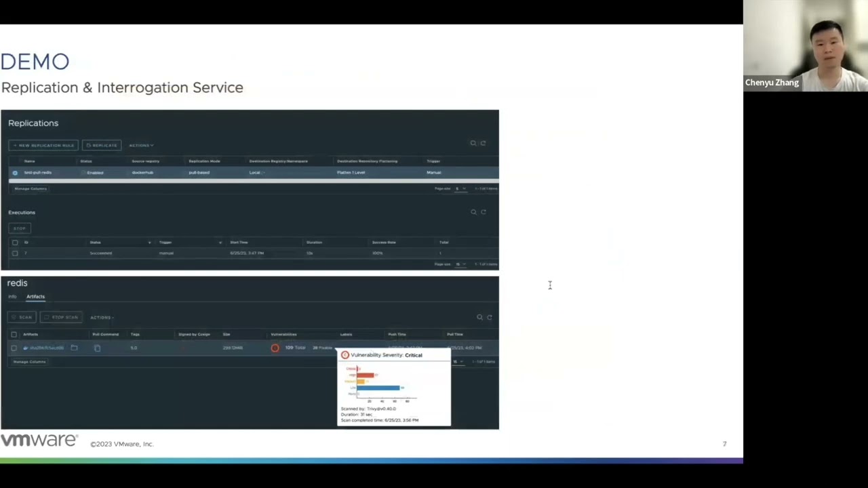The width and height of the screenshot is (868, 488).
Task: Click the search icon in Executions panel
Action: click(473, 212)
